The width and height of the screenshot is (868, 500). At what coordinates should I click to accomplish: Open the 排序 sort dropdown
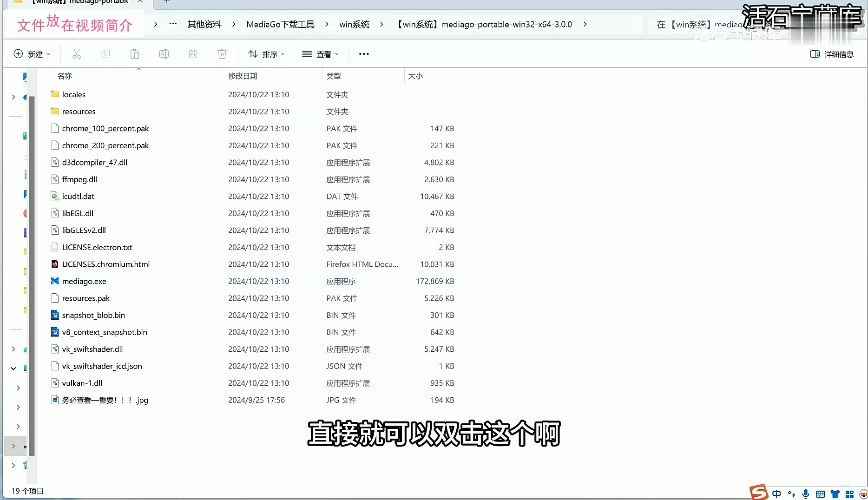click(x=266, y=54)
